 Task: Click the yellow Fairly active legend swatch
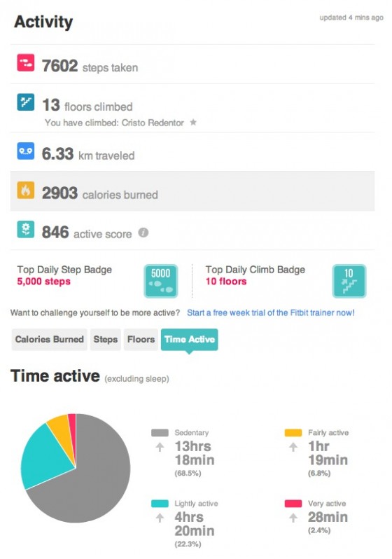[293, 433]
